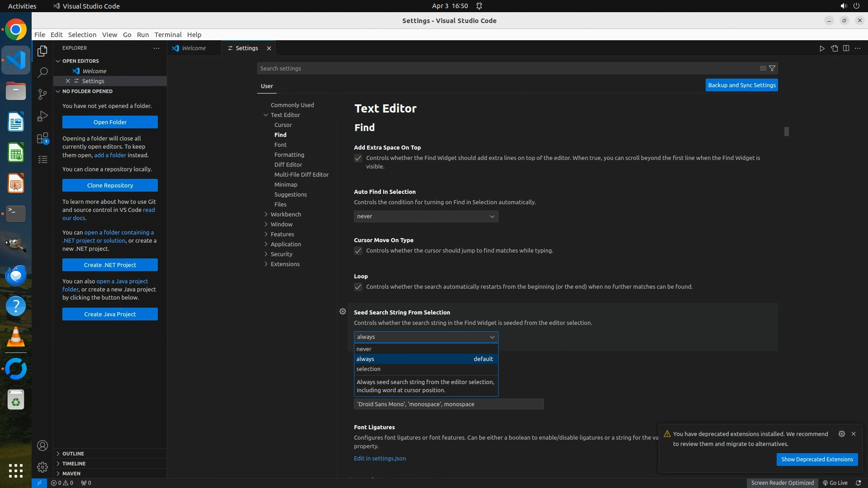Click Split Editor Right icon

(846, 48)
